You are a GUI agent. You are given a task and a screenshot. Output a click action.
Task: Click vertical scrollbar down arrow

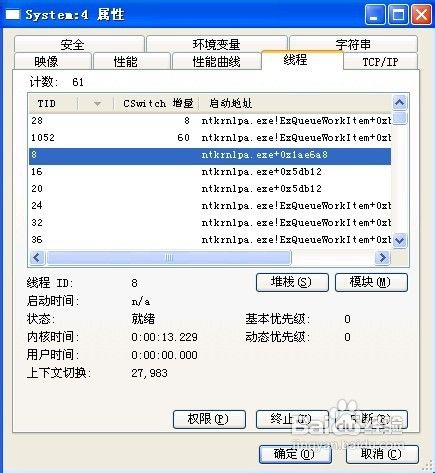pyautogui.click(x=400, y=240)
